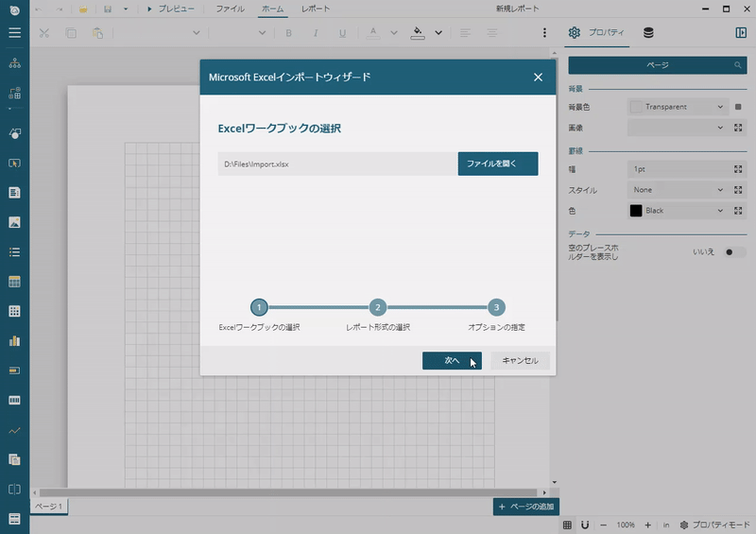This screenshot has width=756, height=534.
Task: Close the Microsoft Excel import wizard dialog
Action: pyautogui.click(x=538, y=78)
